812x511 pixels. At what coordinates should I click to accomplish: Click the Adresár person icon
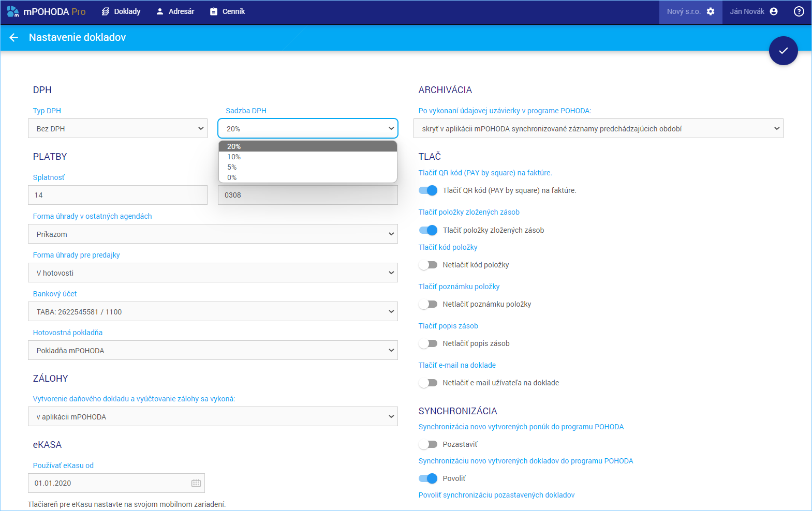point(160,11)
